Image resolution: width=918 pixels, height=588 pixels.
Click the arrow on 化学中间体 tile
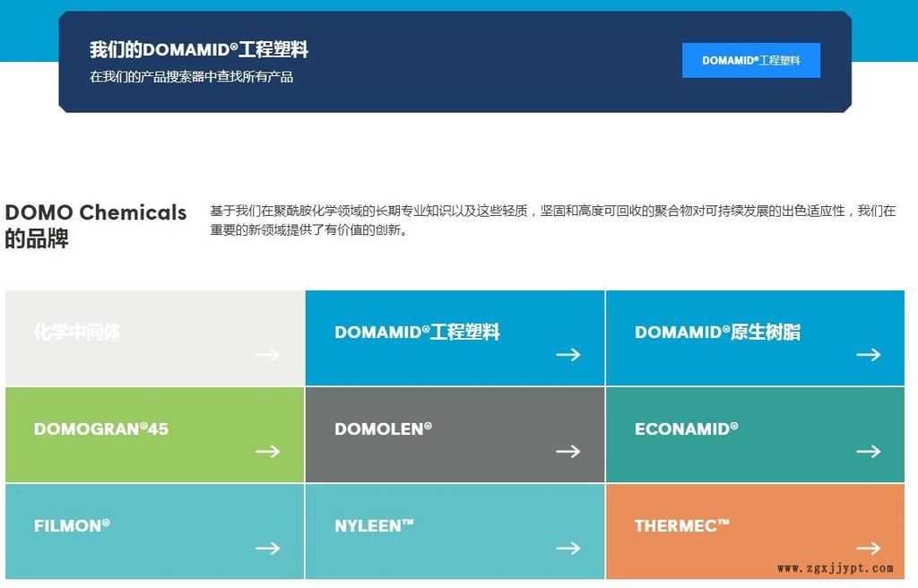coord(267,354)
